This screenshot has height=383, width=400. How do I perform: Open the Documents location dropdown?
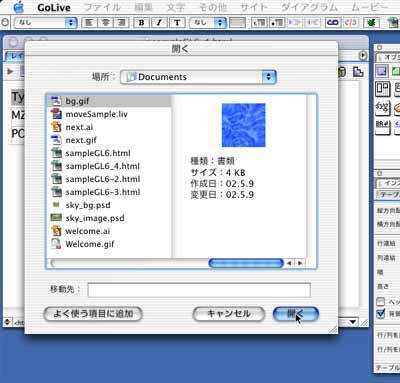198,77
